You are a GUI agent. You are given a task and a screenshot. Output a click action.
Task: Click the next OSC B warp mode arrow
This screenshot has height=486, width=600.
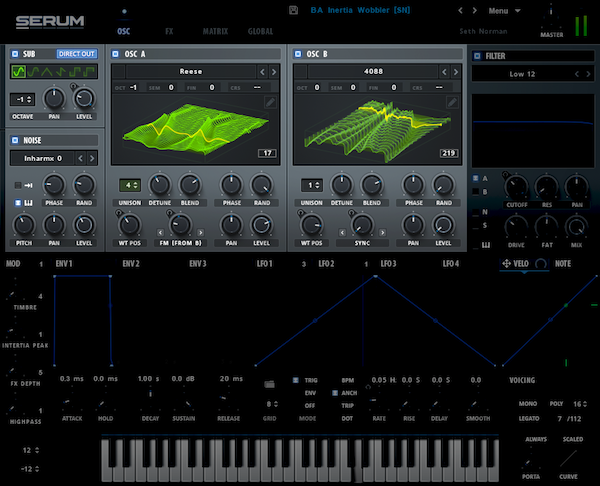382,232
